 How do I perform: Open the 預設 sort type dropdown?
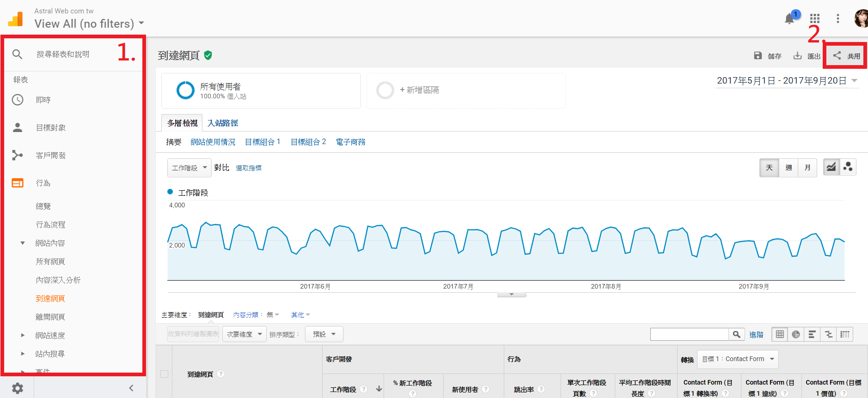click(324, 334)
